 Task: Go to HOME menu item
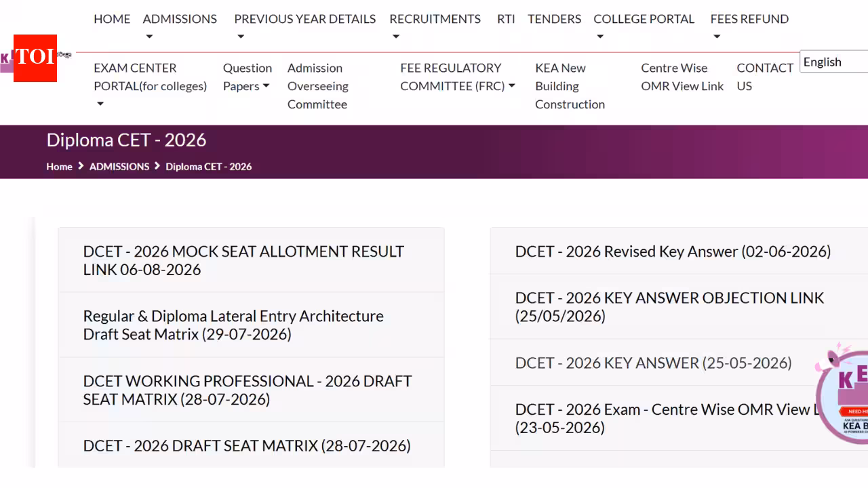pyautogui.click(x=112, y=19)
